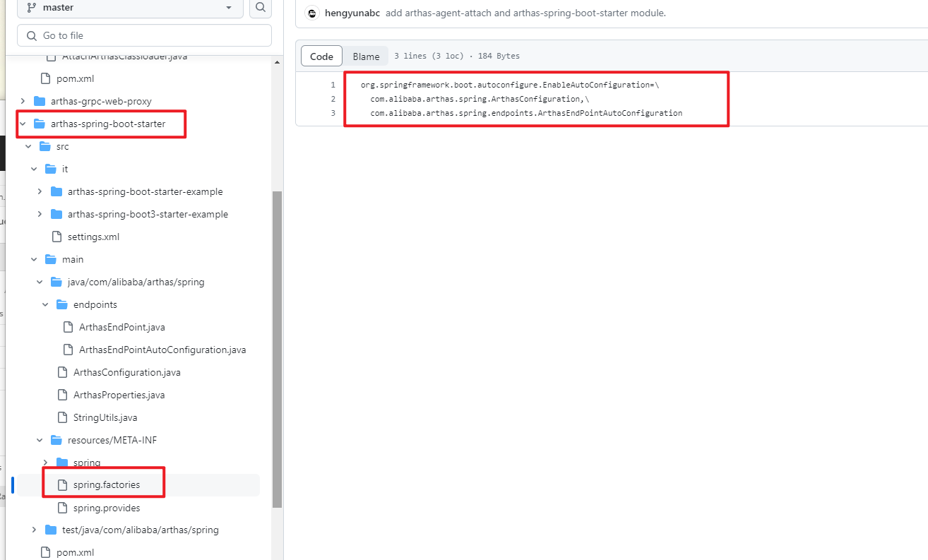This screenshot has height=560, width=928.
Task: Click the endpoints folder icon
Action: (62, 304)
